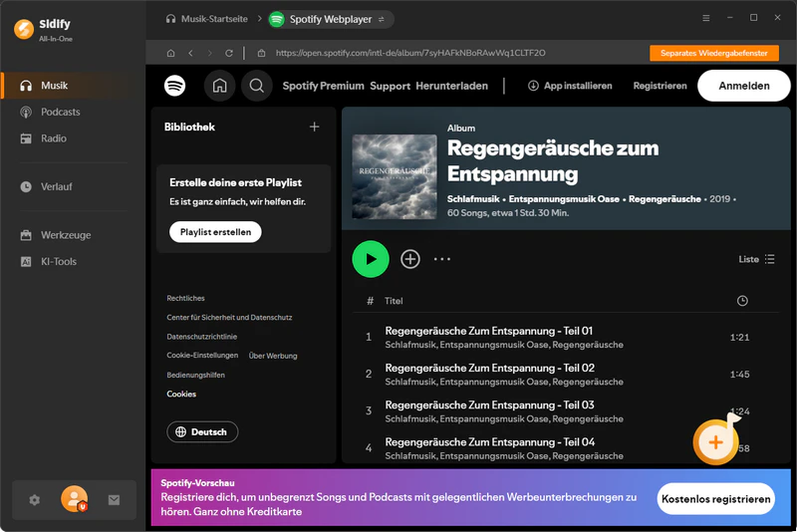797x532 pixels.
Task: Click the lock icon beside URL
Action: (x=261, y=53)
